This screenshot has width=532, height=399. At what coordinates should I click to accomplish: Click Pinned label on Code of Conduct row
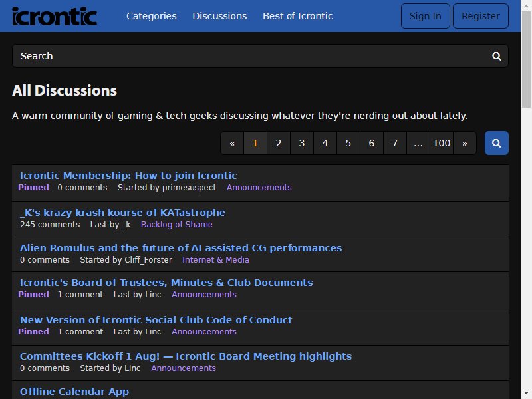[x=34, y=332]
